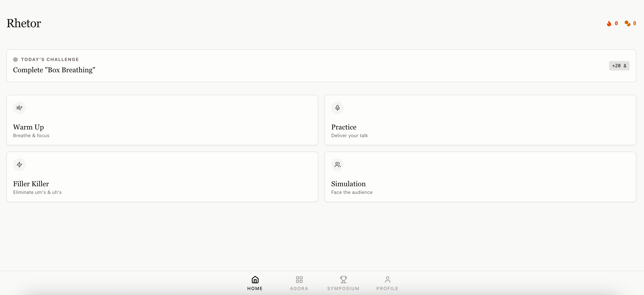The width and height of the screenshot is (644, 295).
Task: Switch to the Agora tab label
Action: (x=299, y=288)
